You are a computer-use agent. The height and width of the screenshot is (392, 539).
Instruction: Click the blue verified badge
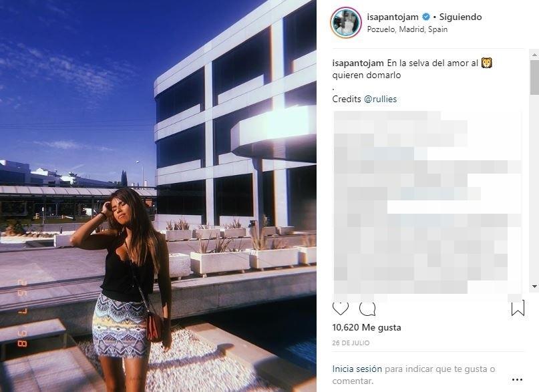[425, 17]
